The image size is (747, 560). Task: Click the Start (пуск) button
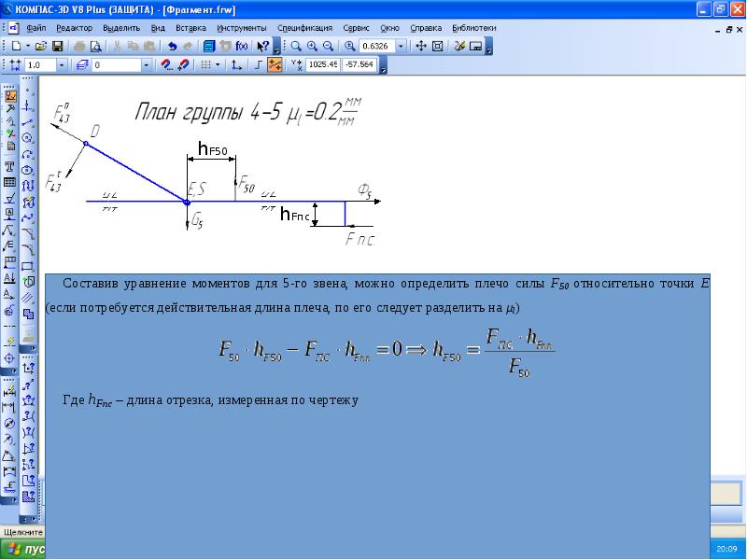click(x=22, y=549)
